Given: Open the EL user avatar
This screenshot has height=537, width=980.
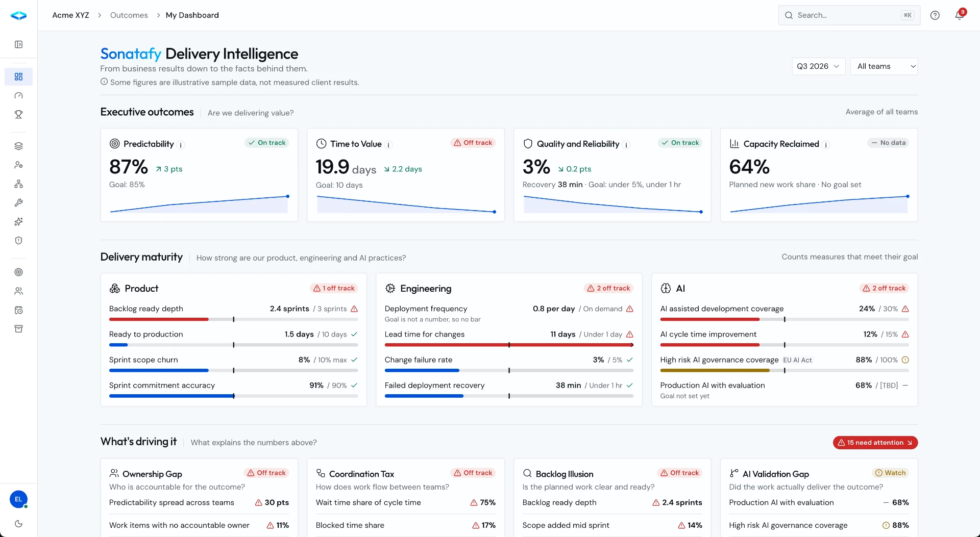Looking at the screenshot, I should (18, 499).
